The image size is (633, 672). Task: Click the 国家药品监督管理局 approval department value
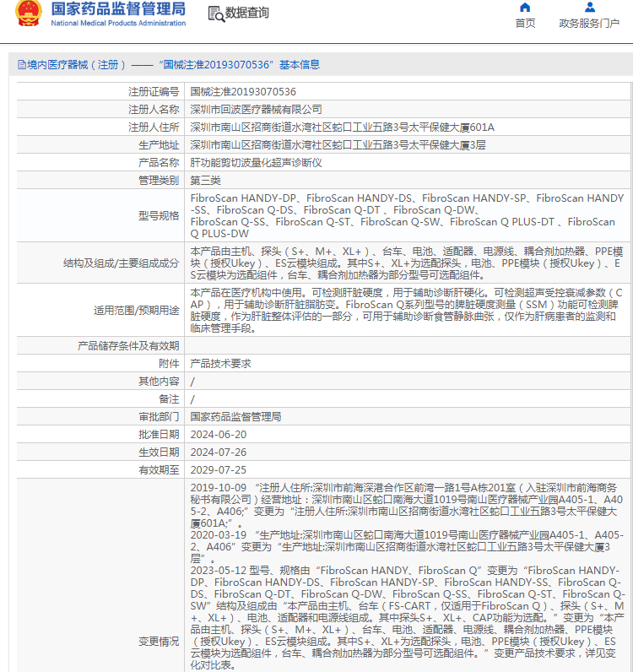point(235,416)
